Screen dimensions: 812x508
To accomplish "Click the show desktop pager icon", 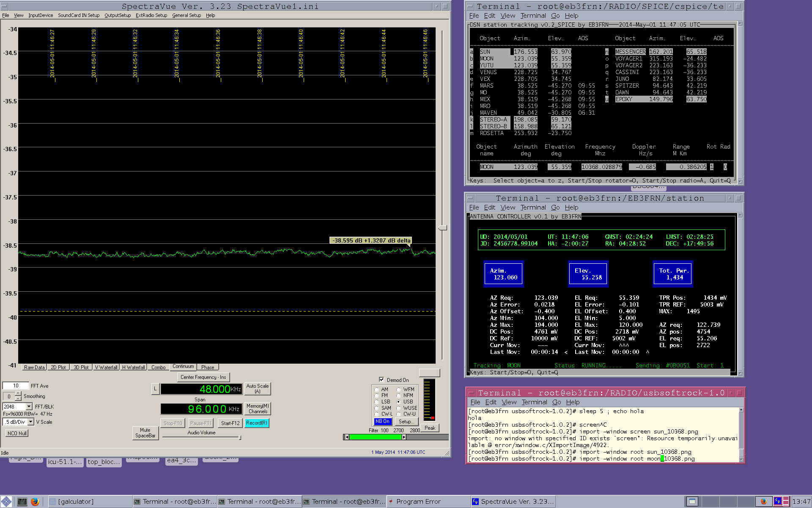I will pos(692,501).
